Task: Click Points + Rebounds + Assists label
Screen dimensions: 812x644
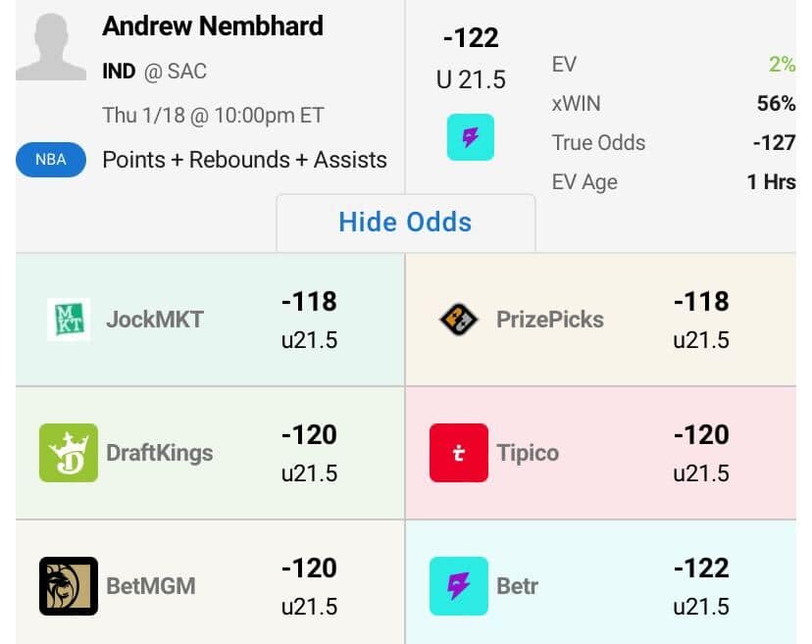Action: (x=244, y=160)
